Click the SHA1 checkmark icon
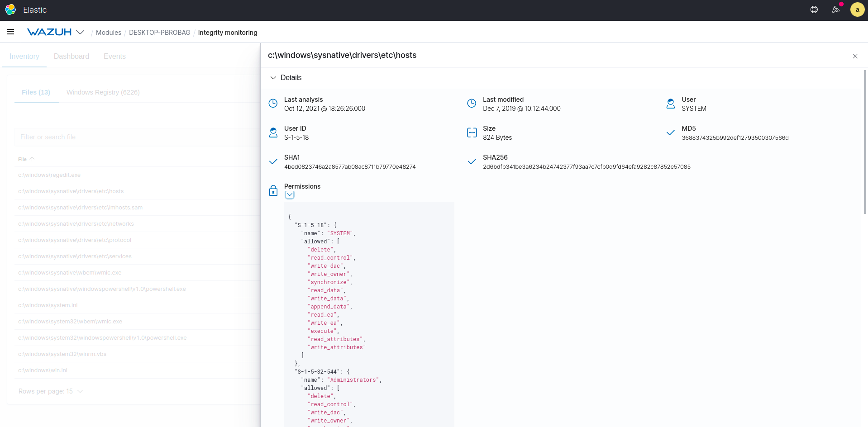 pos(273,161)
